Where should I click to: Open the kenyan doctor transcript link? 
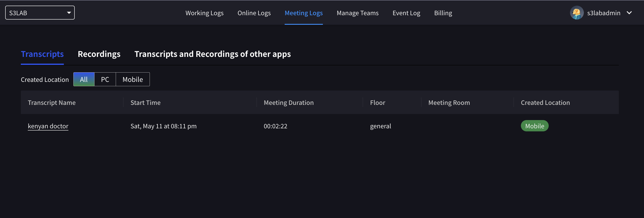tap(48, 126)
